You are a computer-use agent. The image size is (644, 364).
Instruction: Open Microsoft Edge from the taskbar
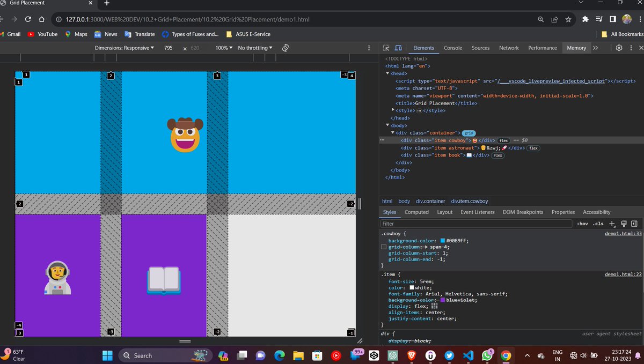click(279, 355)
